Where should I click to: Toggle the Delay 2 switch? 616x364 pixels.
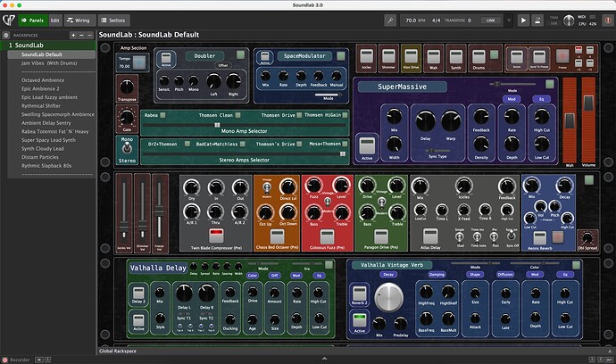[x=138, y=293]
